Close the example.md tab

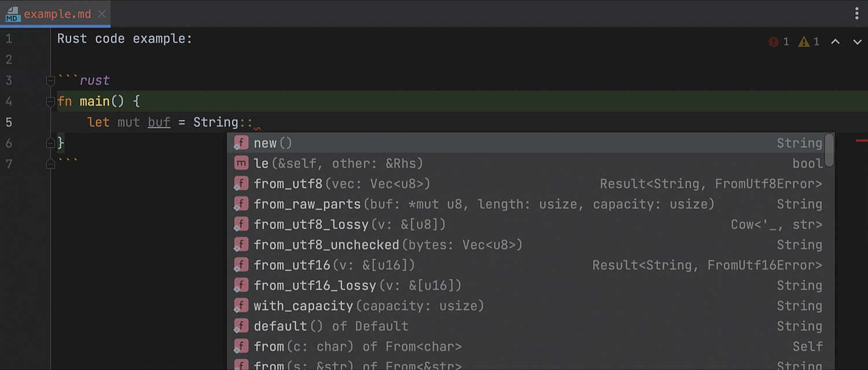(x=102, y=14)
